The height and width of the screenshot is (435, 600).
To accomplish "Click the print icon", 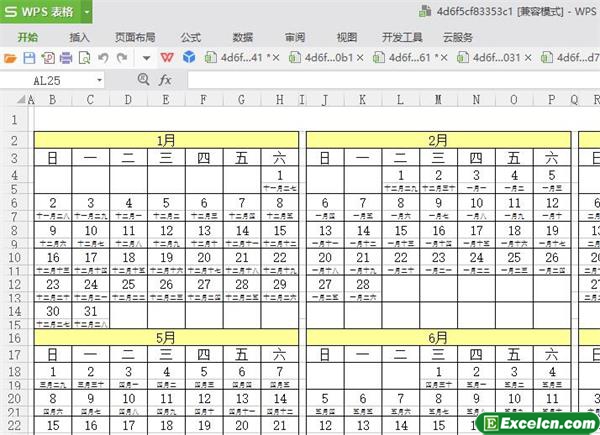I will [x=66, y=58].
